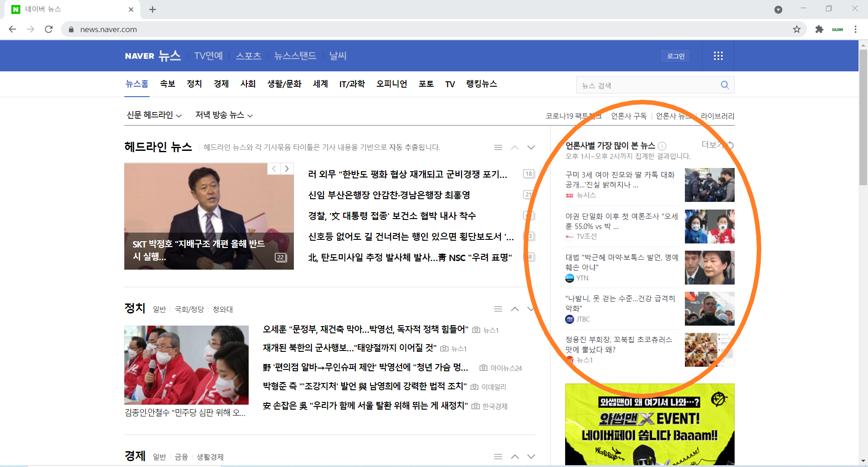
Task: Bookmark this page with the star icon
Action: click(x=797, y=29)
